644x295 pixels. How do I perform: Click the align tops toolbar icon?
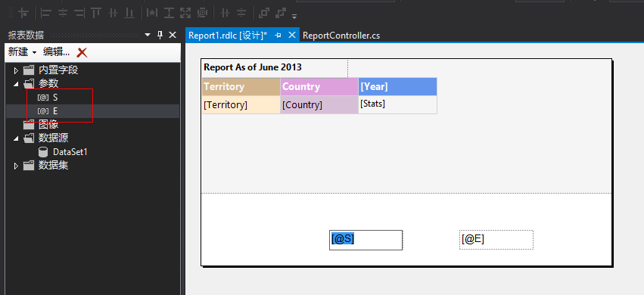pyautogui.click(x=96, y=13)
